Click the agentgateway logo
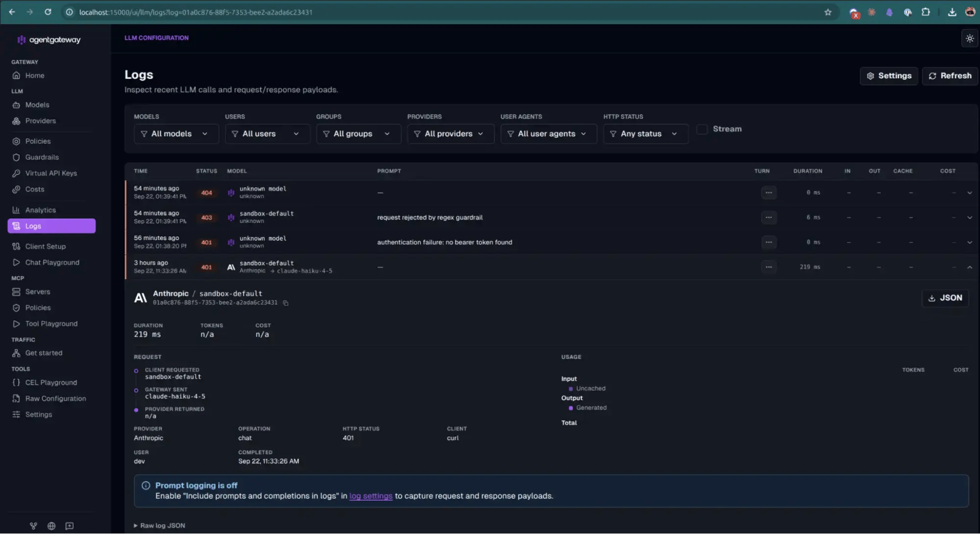This screenshot has height=534, width=980. tap(49, 40)
